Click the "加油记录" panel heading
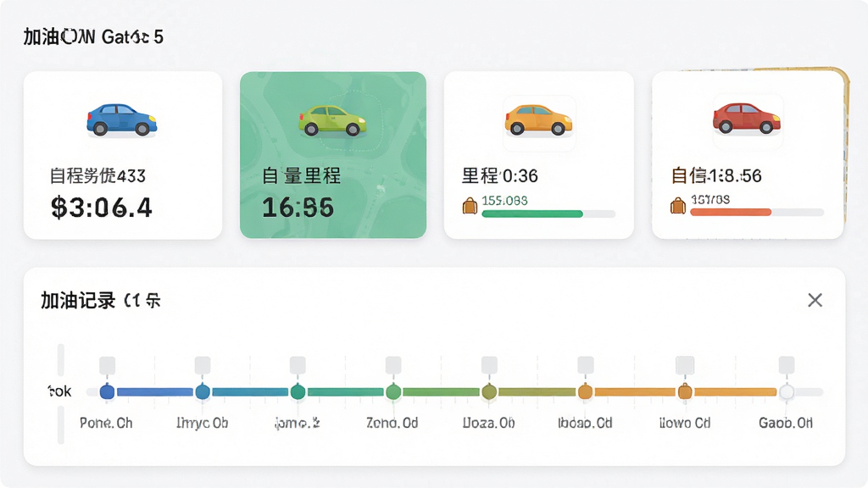This screenshot has width=868, height=488. (x=78, y=301)
